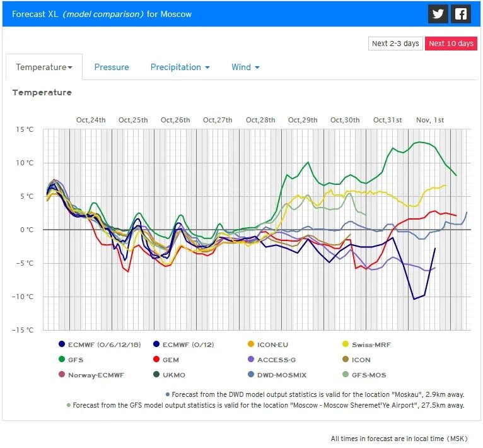Click the 0 °C axis label
Image resolution: width=483 pixels, height=448 pixels.
click(26, 230)
